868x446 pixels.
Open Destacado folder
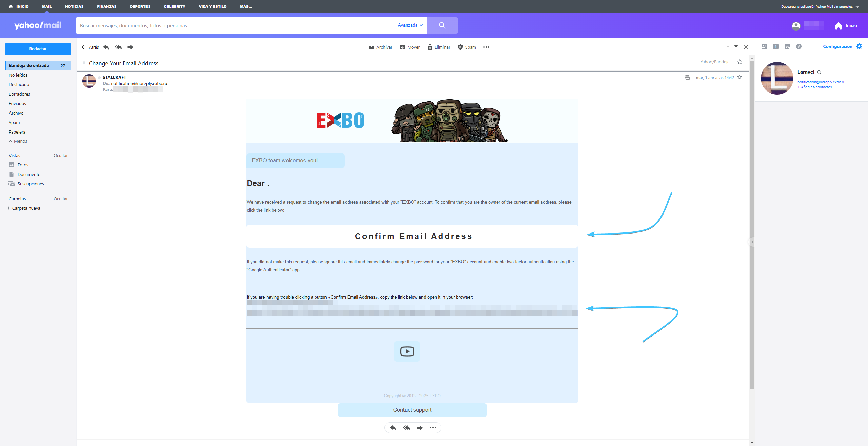[x=19, y=84]
